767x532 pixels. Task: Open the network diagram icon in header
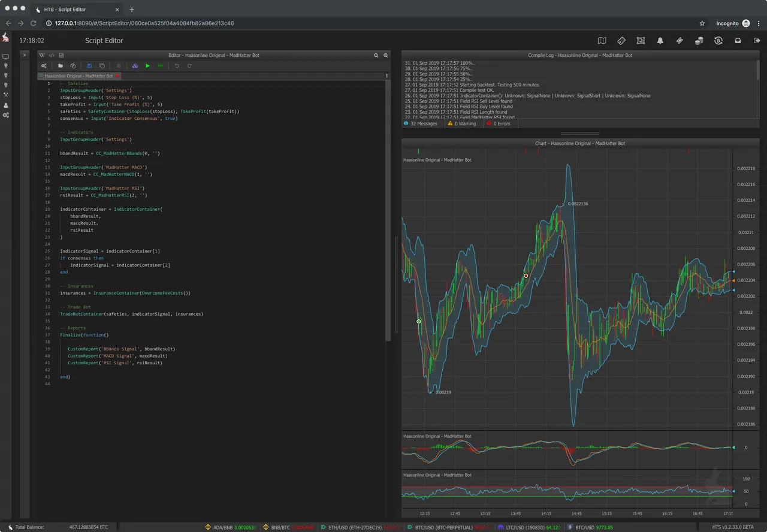641,41
